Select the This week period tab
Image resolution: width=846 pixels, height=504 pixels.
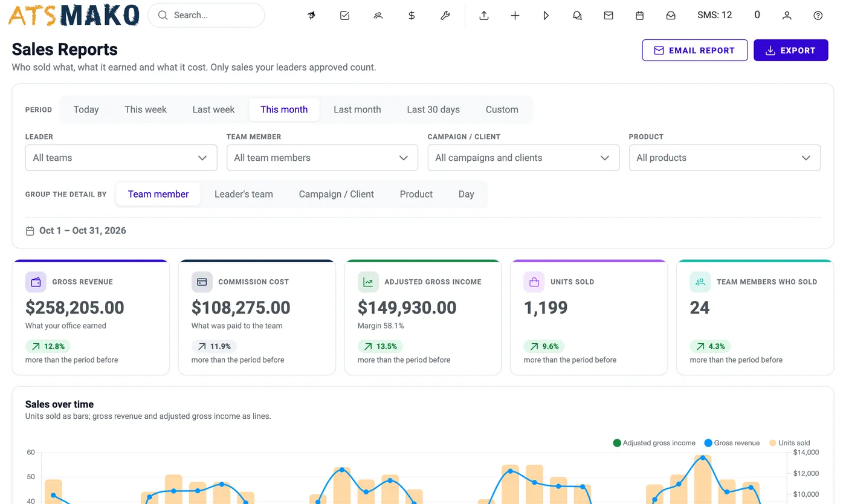pos(146,109)
